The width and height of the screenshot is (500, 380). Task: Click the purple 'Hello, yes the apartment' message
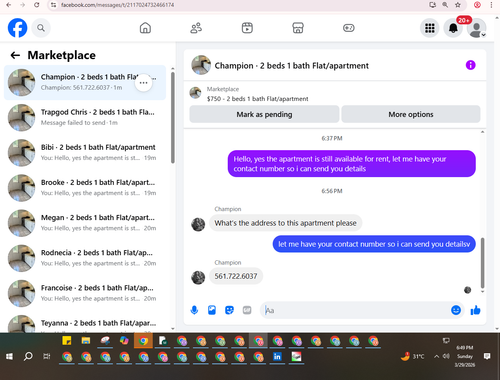tap(352, 164)
